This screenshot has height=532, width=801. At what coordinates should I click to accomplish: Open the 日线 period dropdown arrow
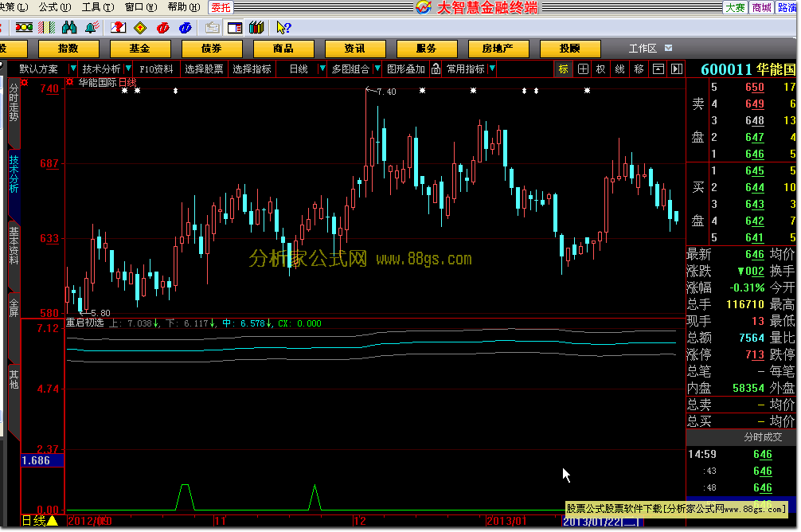click(322, 68)
